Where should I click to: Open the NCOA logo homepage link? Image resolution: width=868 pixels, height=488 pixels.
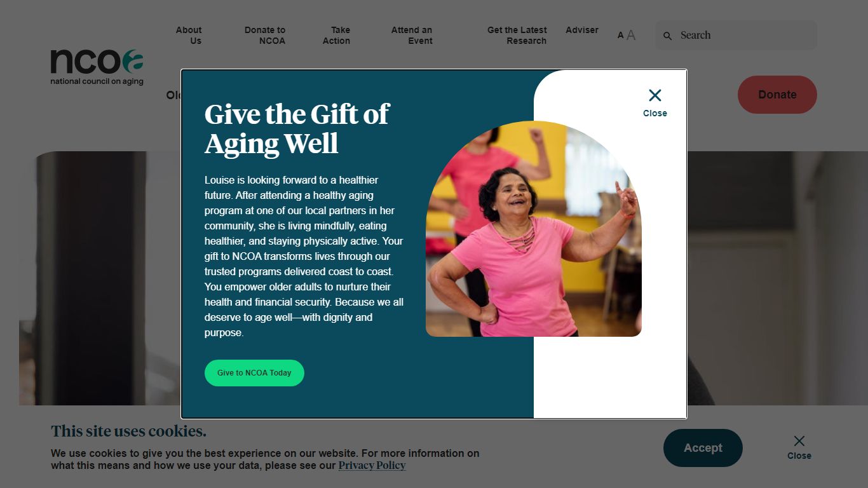pyautogui.click(x=97, y=67)
